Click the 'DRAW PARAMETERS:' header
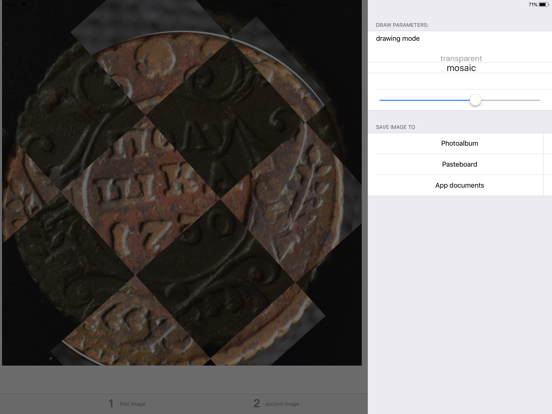This screenshot has width=552, height=414. point(402,25)
